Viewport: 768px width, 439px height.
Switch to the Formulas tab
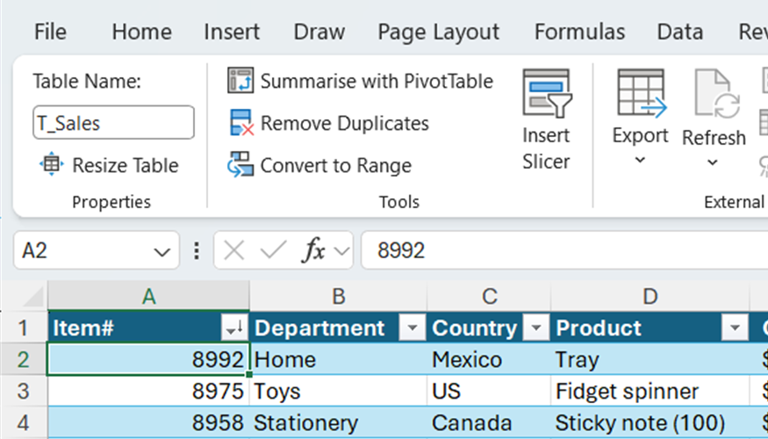[579, 32]
